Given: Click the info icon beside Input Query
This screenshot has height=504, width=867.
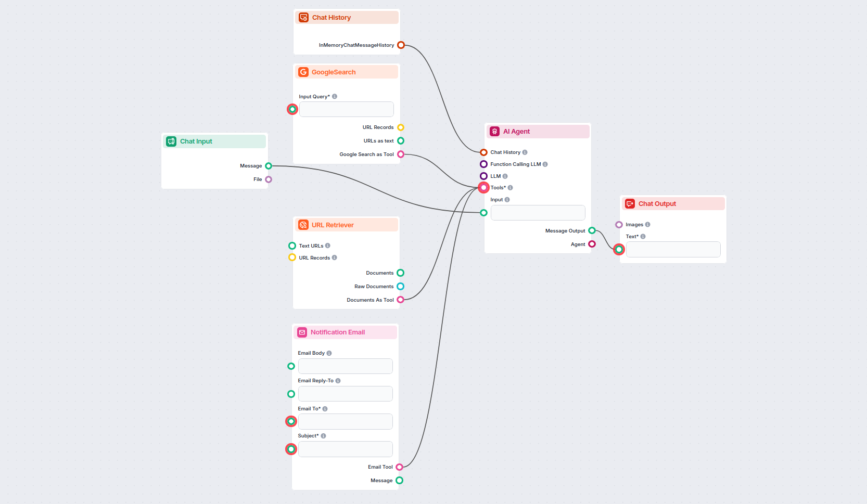Looking at the screenshot, I should click(x=335, y=96).
